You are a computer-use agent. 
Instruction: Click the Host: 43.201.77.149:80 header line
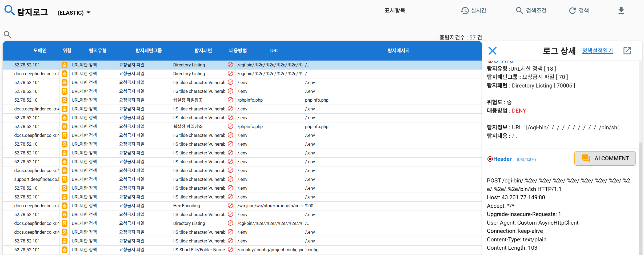(x=516, y=197)
